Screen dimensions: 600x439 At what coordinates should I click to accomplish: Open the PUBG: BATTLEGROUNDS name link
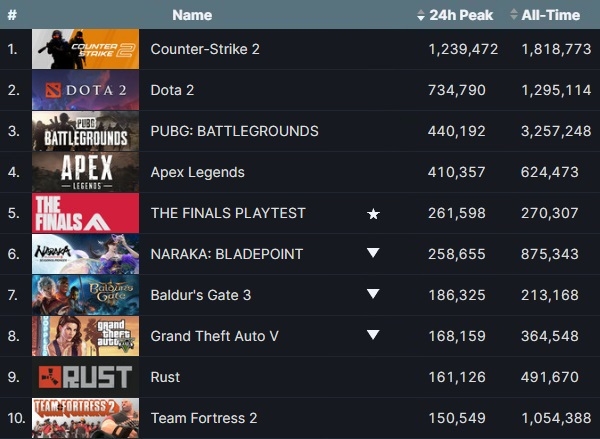click(x=235, y=131)
